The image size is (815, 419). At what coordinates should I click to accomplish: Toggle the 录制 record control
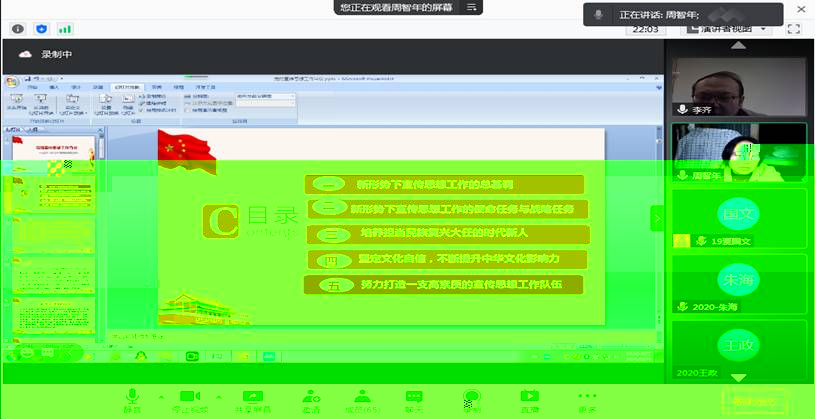(x=471, y=401)
